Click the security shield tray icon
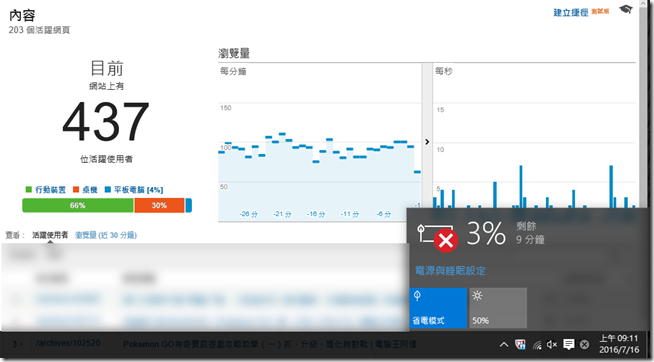654x362 pixels. [520, 344]
